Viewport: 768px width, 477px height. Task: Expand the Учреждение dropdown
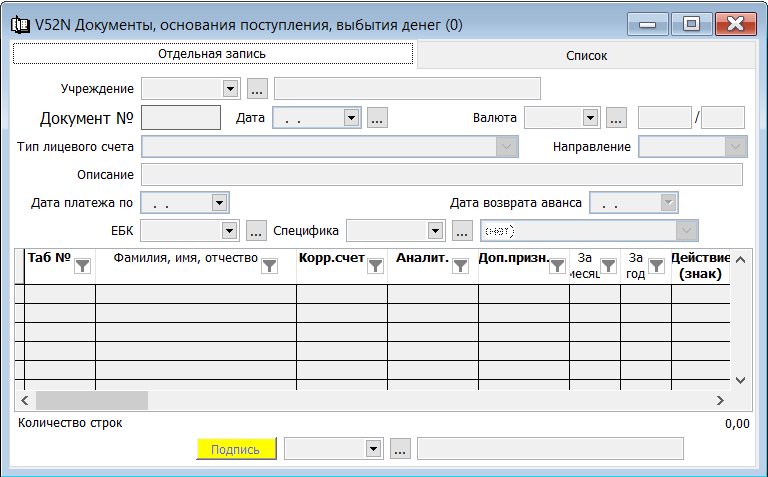point(230,89)
